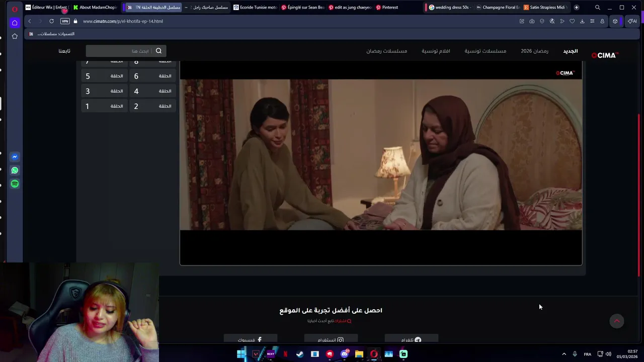Open the profile account icon

tap(602, 21)
